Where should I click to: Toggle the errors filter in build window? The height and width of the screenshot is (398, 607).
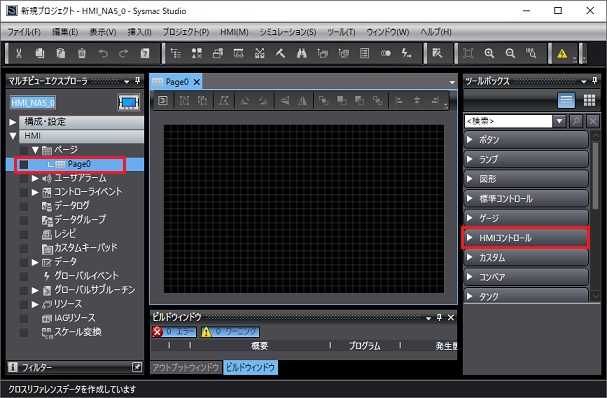coord(174,332)
